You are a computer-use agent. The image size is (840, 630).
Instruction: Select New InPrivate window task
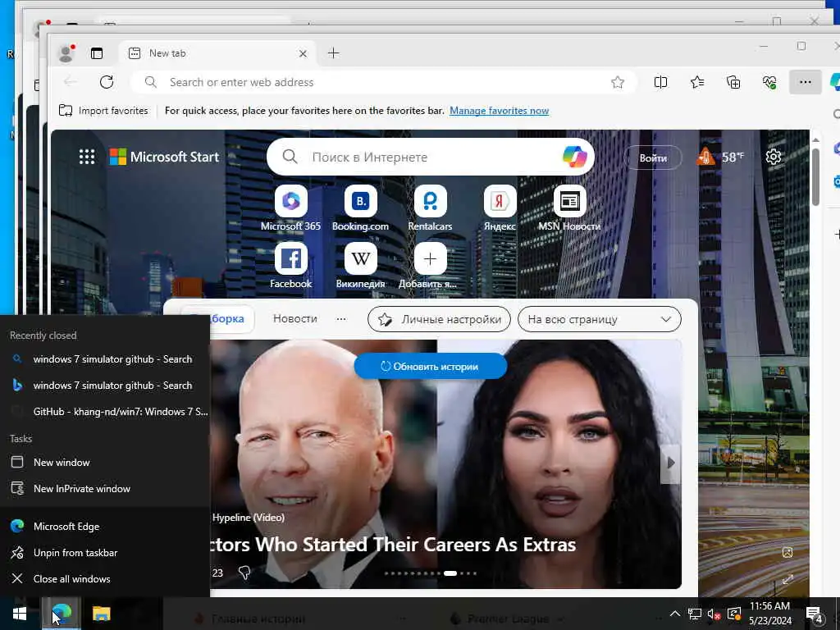(x=104, y=489)
